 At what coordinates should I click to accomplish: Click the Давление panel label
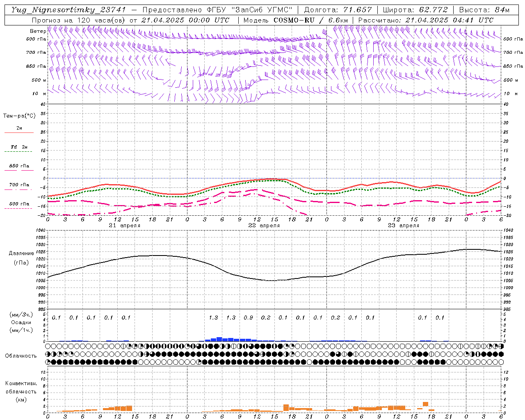tap(21, 253)
